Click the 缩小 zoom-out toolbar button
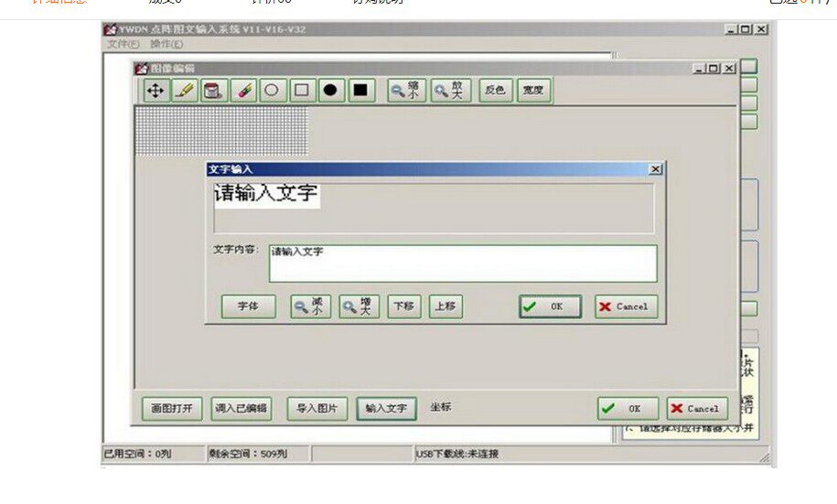This screenshot has width=837, height=504. [x=407, y=91]
